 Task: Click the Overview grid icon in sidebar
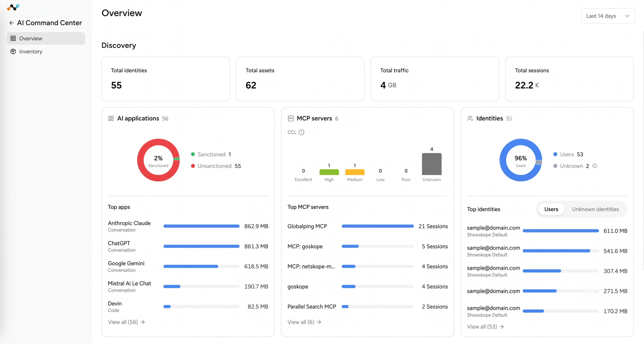[13, 38]
